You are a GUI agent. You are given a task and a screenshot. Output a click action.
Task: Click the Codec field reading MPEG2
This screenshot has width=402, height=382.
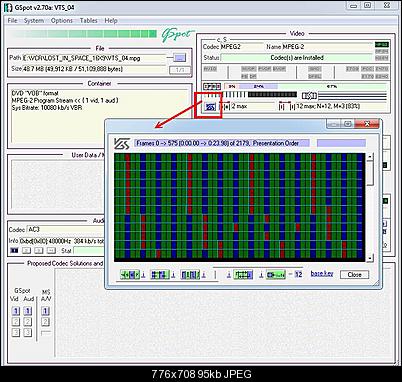[x=241, y=47]
